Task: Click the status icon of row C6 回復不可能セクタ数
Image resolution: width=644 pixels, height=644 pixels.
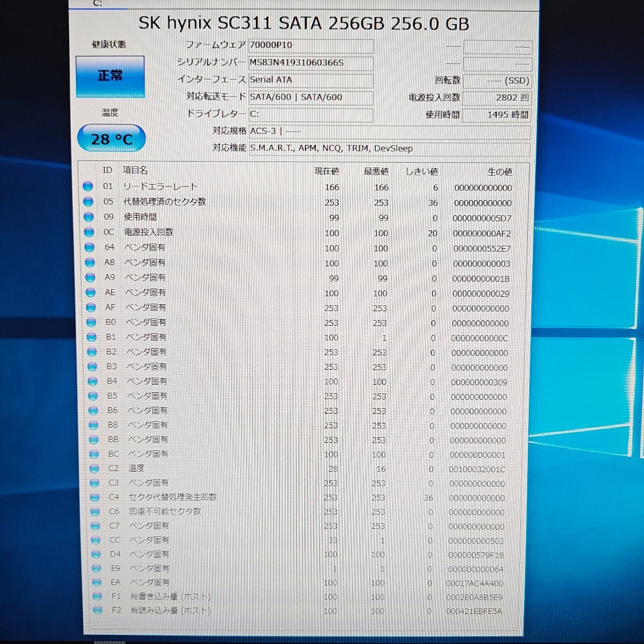Action: 96,511
